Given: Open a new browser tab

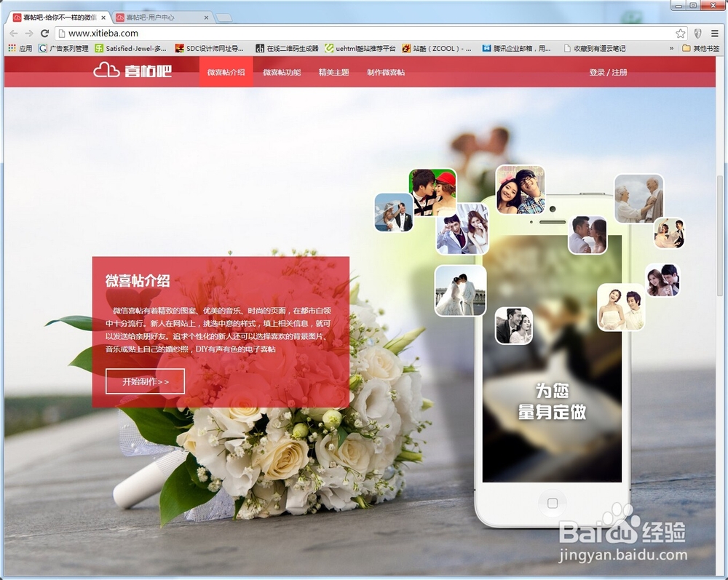Looking at the screenshot, I should [x=224, y=18].
